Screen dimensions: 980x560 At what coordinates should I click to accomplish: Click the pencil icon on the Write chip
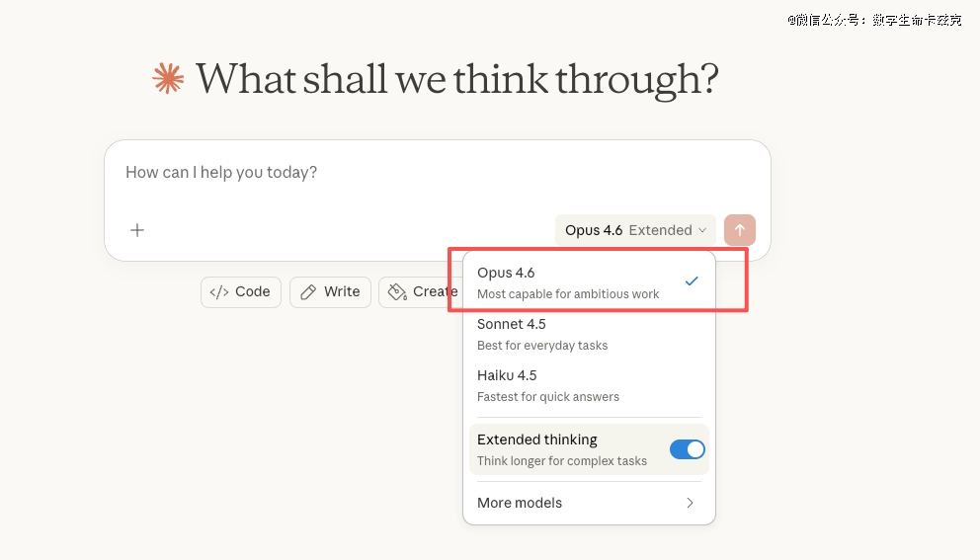click(308, 292)
